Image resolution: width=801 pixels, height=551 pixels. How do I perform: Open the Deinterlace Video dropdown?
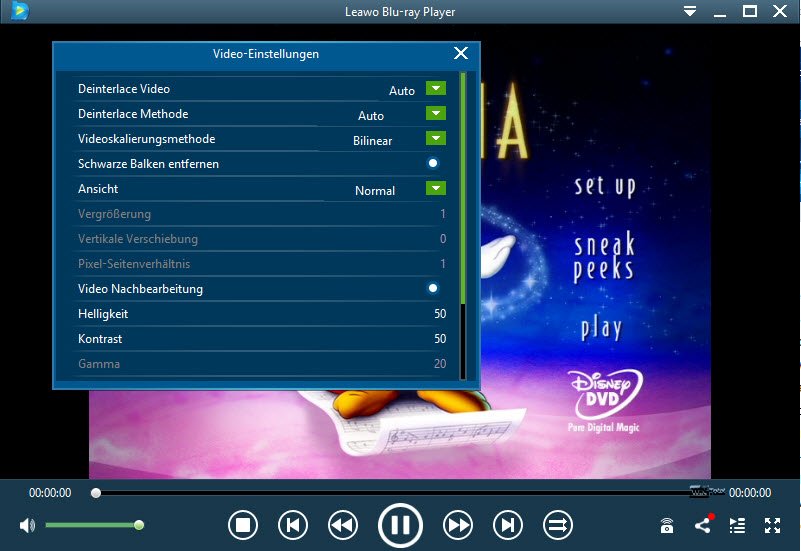point(436,88)
